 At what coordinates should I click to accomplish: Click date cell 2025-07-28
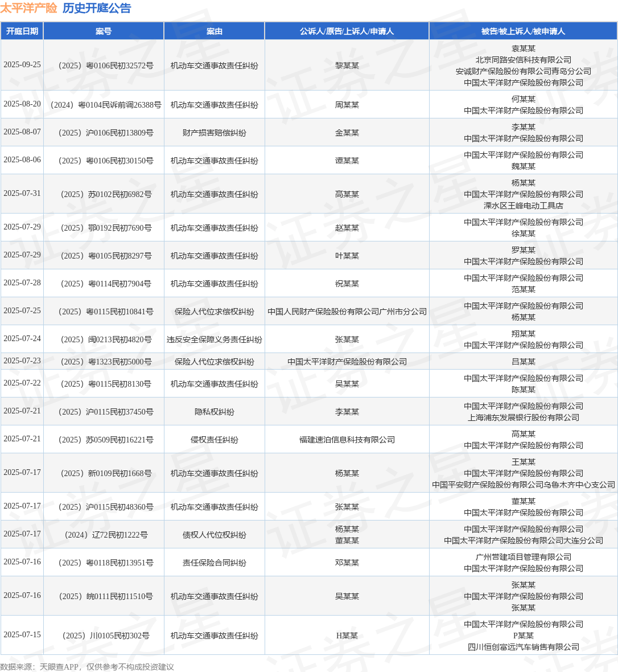22,283
